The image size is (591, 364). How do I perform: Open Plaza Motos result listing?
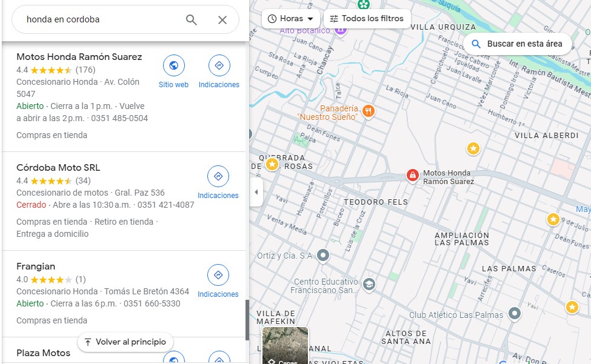coord(43,353)
